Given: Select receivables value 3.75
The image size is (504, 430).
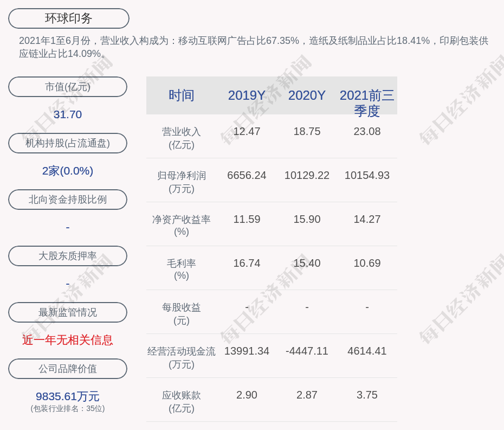Looking at the screenshot, I should pyautogui.click(x=367, y=395).
